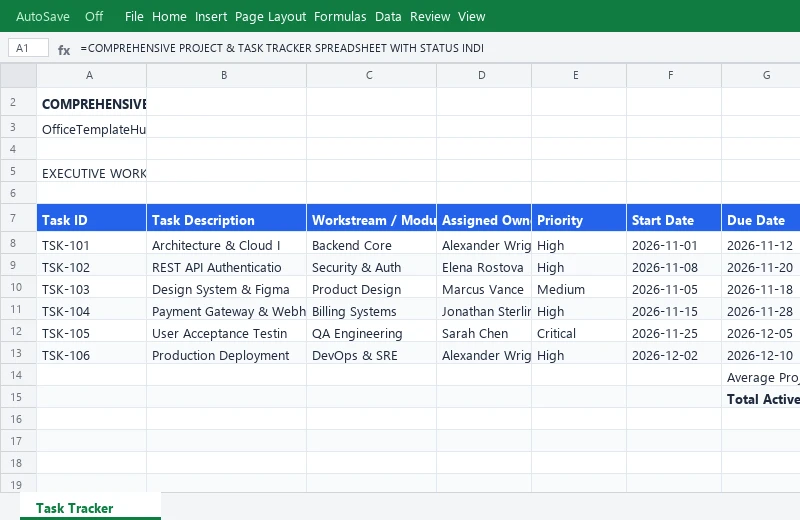The height and width of the screenshot is (520, 800).
Task: Select the Average Proj summary cell
Action: [x=761, y=375]
